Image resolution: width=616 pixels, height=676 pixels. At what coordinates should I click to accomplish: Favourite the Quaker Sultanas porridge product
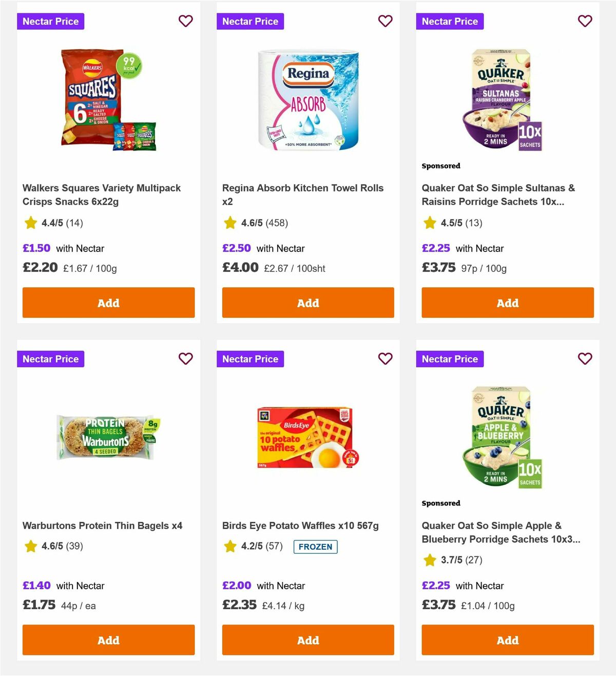tap(585, 21)
